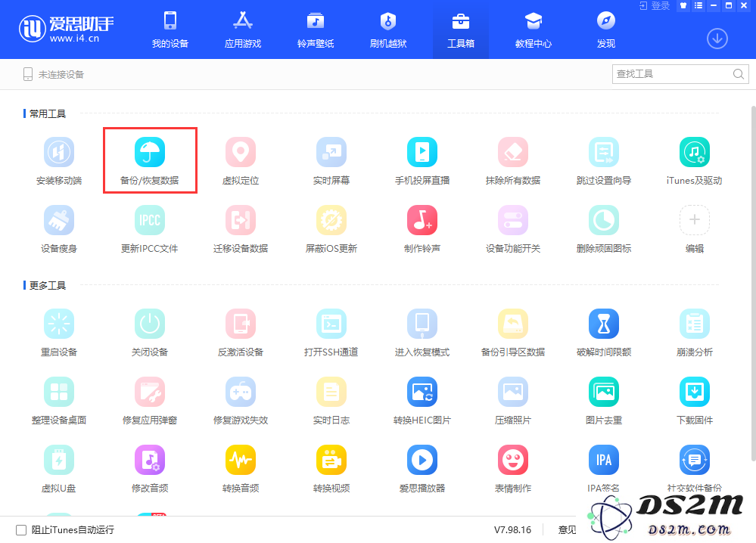Open 反激活设备 tool

click(241, 333)
